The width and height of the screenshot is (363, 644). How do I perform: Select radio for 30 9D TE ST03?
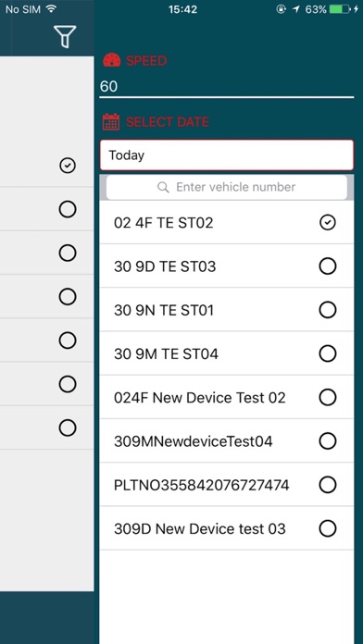pos(327,266)
